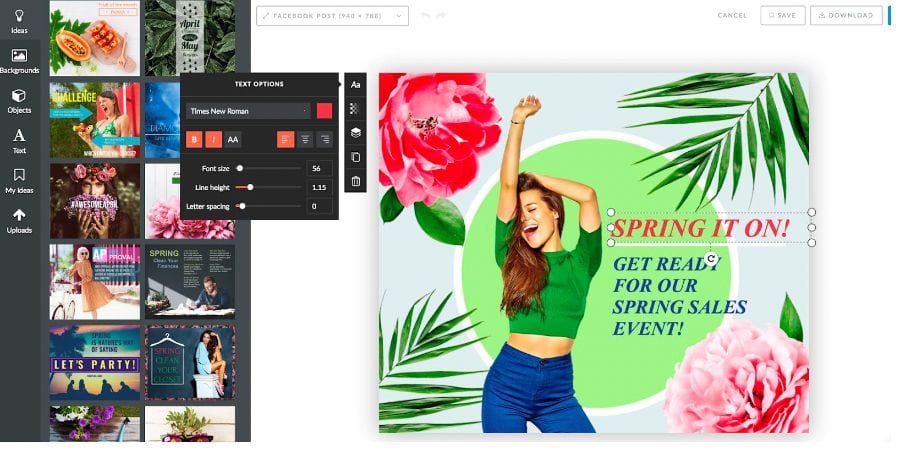Viewport: 911px width, 461px height.
Task: Open the Ideas sidebar tab
Action: [x=19, y=21]
